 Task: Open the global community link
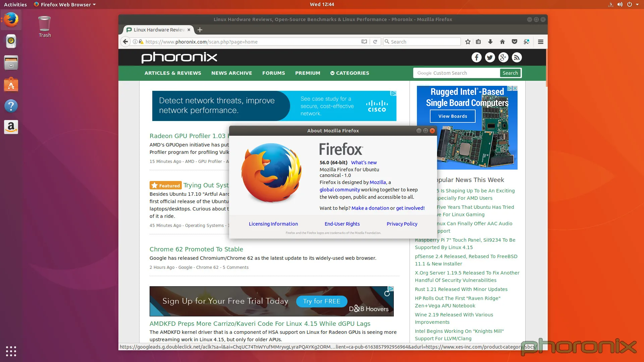(x=339, y=190)
